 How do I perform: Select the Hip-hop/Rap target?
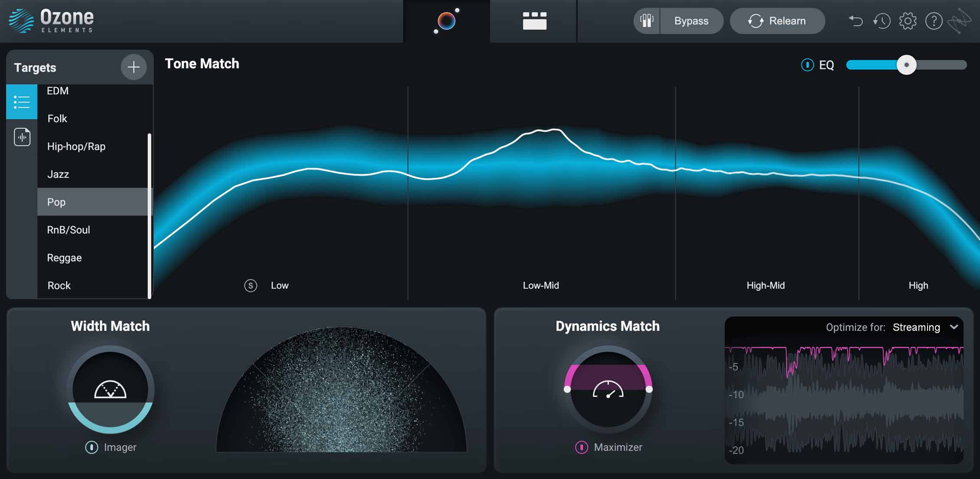point(76,146)
